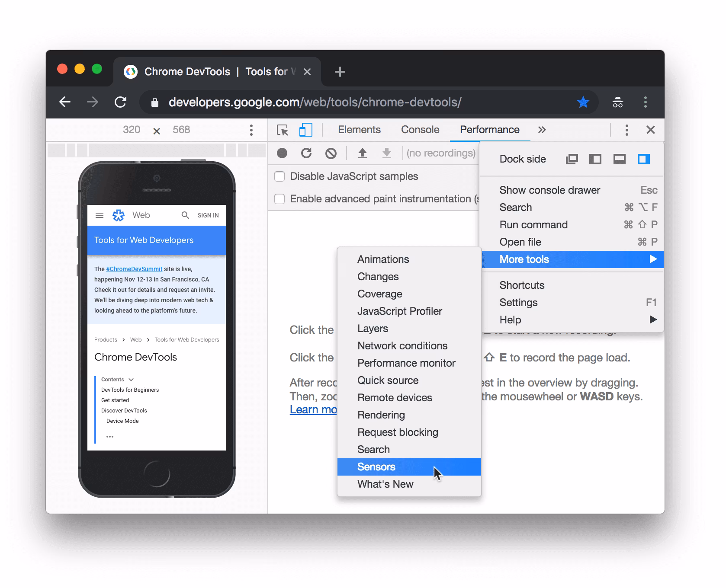
Task: Enable the Disable JavaScript samples checkbox
Action: [279, 176]
